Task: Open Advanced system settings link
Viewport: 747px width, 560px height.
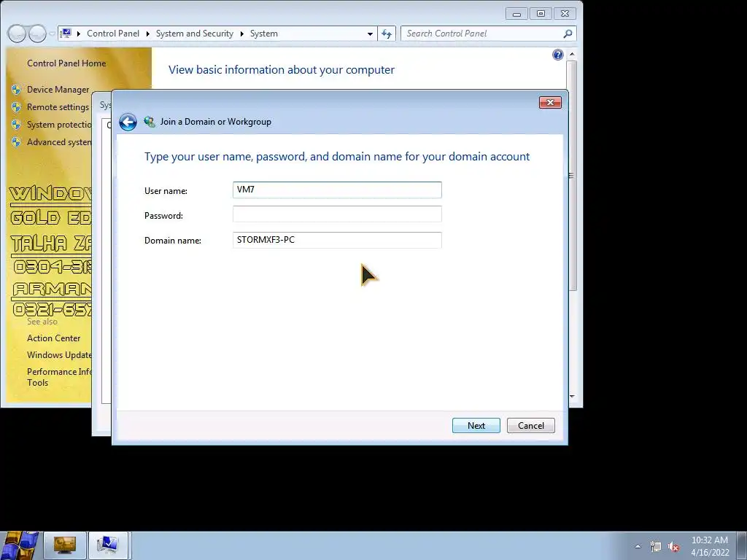Action: (x=59, y=142)
